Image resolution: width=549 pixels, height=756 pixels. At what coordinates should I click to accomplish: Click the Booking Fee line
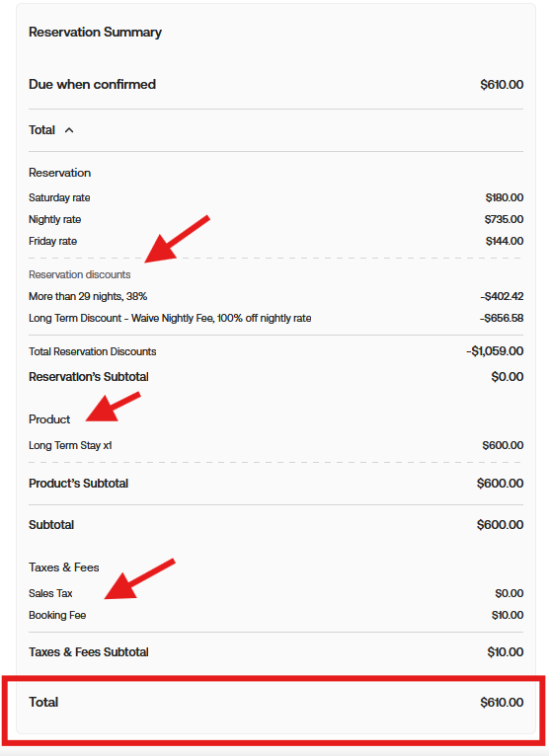tap(275, 615)
